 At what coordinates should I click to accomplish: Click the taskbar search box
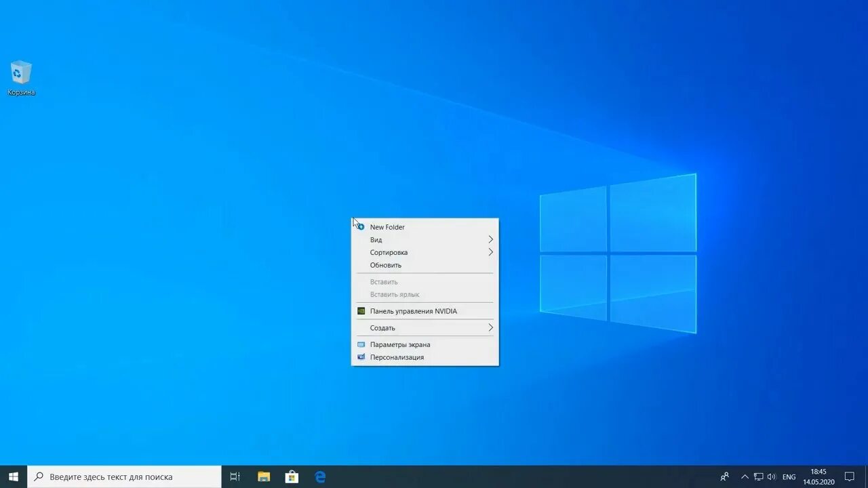pyautogui.click(x=124, y=476)
